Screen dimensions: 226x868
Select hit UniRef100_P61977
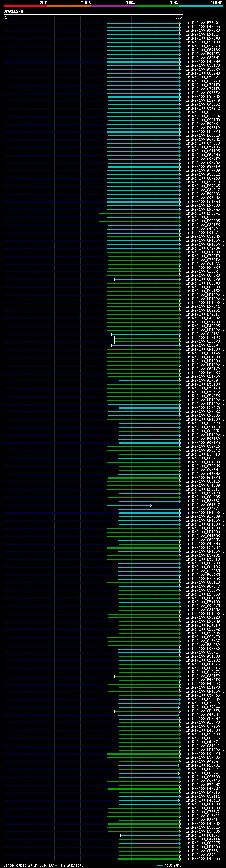pos(203,835)
